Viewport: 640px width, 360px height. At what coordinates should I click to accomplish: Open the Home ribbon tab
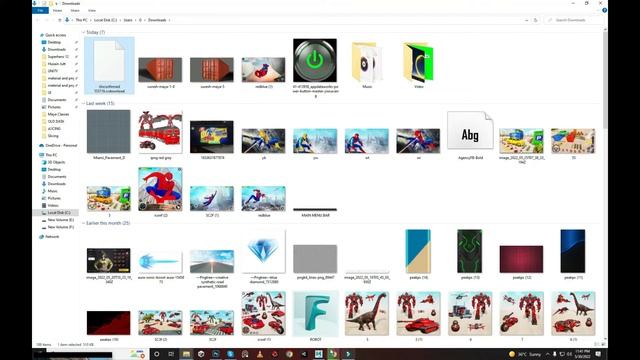(58, 11)
